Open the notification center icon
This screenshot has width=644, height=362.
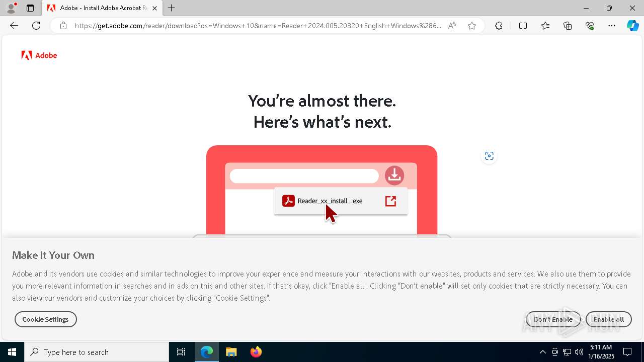point(627,352)
